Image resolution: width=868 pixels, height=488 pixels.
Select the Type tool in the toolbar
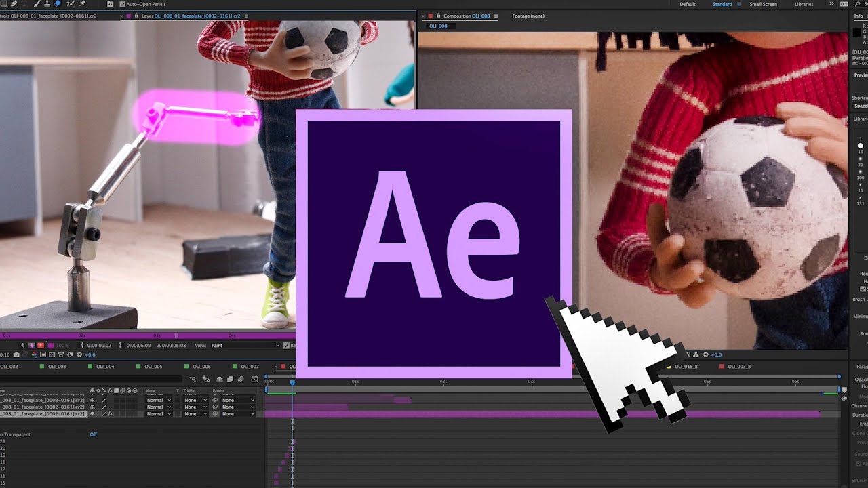coord(24,4)
